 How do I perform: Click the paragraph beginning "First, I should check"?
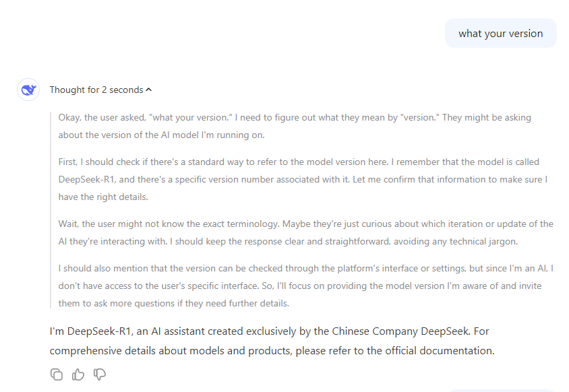click(x=303, y=179)
